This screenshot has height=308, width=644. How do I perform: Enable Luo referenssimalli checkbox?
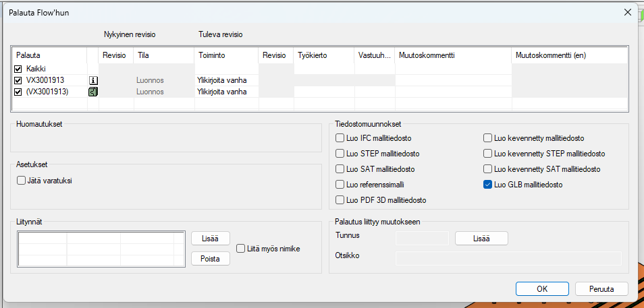coord(340,185)
